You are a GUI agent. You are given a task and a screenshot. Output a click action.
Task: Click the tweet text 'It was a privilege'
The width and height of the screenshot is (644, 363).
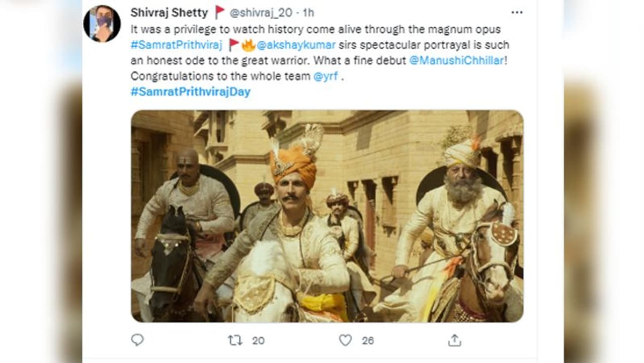pos(166,29)
